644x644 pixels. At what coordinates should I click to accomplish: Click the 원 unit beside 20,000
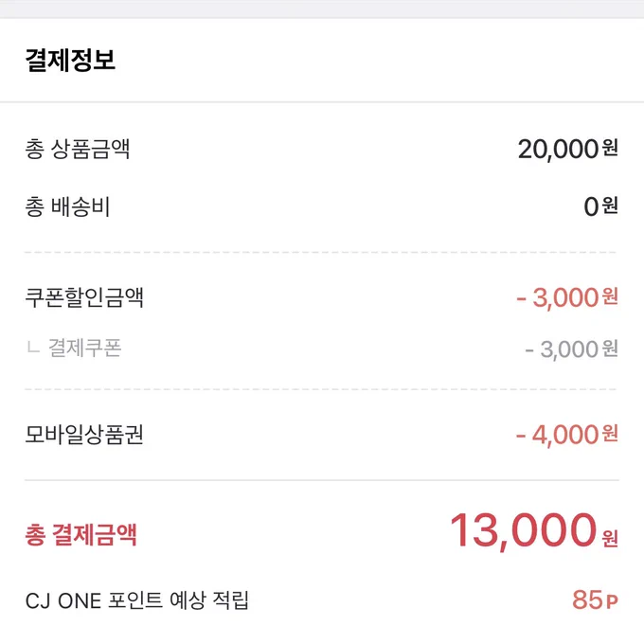pos(610,148)
